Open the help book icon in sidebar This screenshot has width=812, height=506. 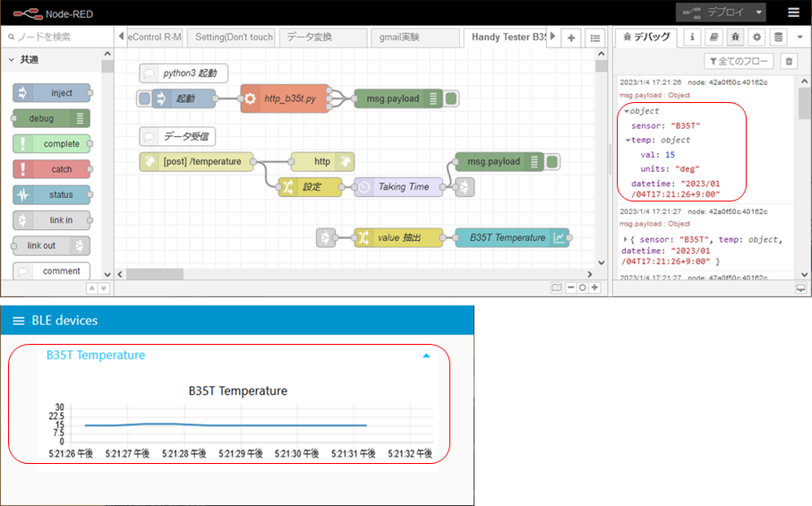(x=714, y=37)
